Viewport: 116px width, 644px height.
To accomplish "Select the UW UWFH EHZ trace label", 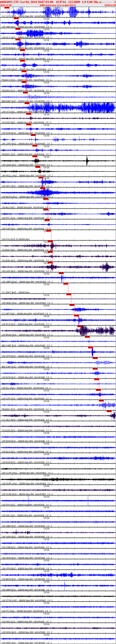I will (x=27, y=69).
